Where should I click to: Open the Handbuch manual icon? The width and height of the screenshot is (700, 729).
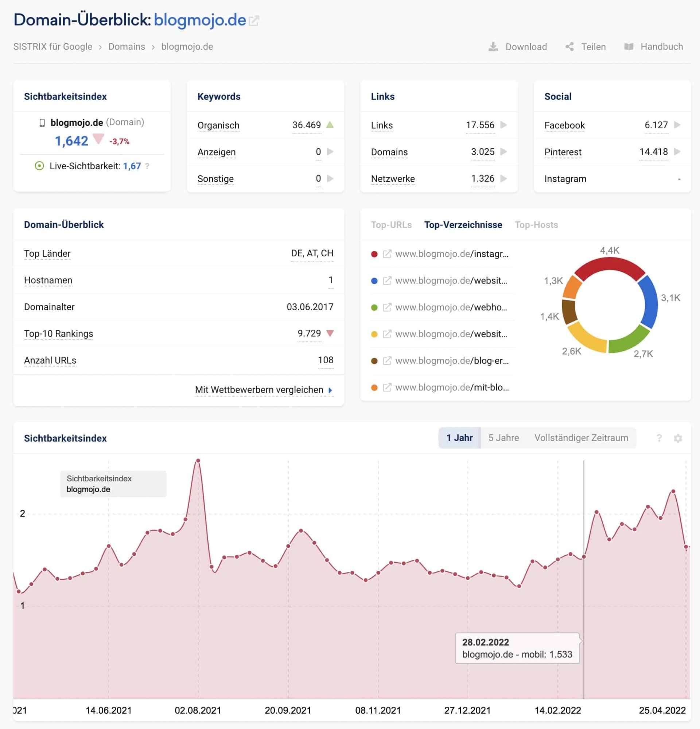[629, 47]
